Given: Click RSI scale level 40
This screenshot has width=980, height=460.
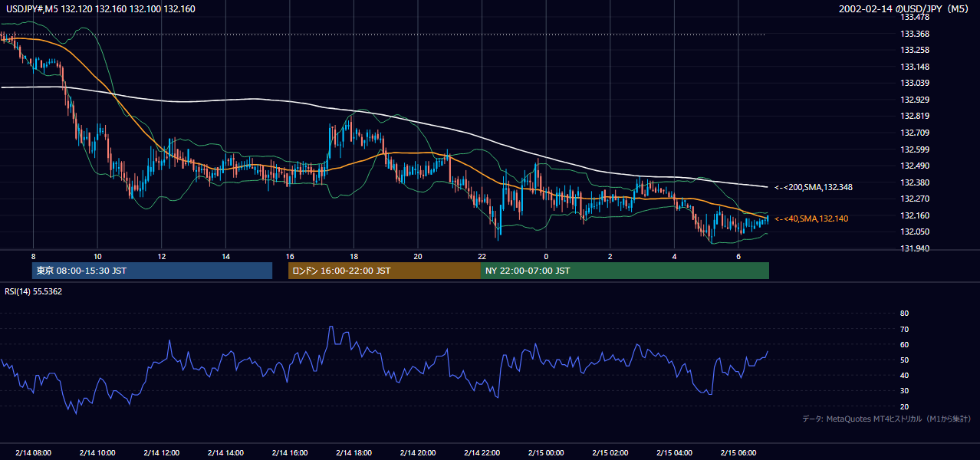Looking at the screenshot, I should click(904, 375).
